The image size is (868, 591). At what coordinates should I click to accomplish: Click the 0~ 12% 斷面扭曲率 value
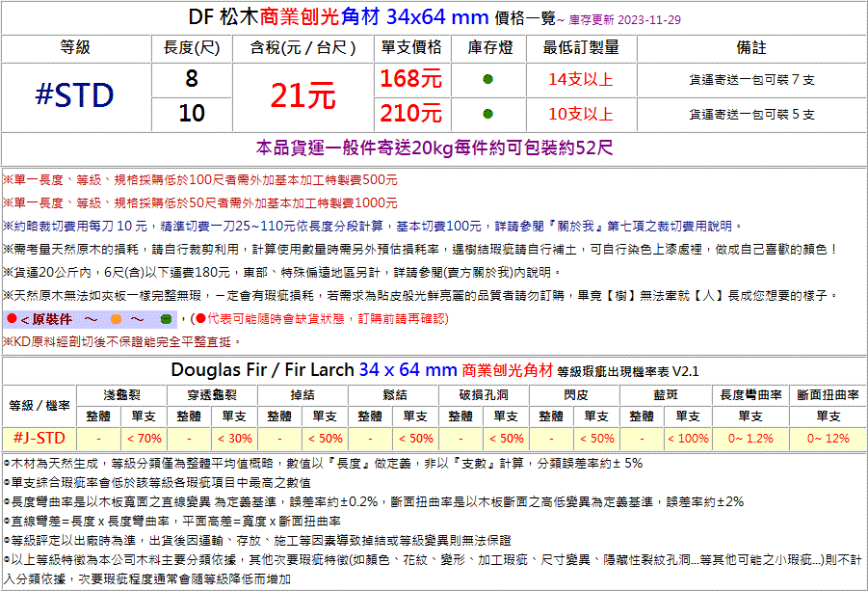828,438
